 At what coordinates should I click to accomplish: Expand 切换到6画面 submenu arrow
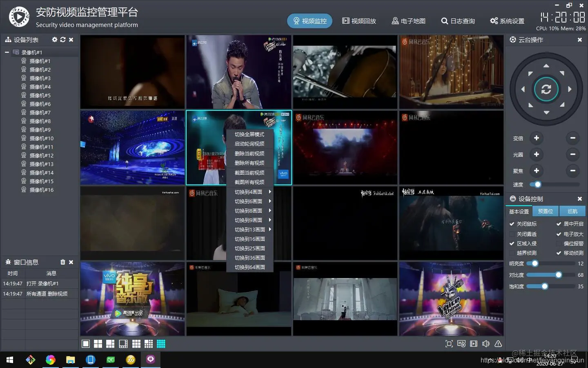pyautogui.click(x=270, y=201)
